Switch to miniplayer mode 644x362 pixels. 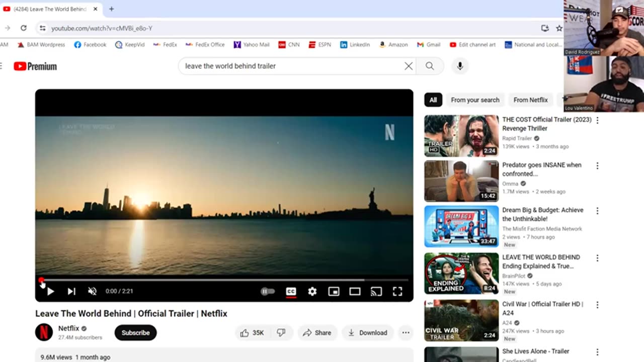click(x=334, y=291)
